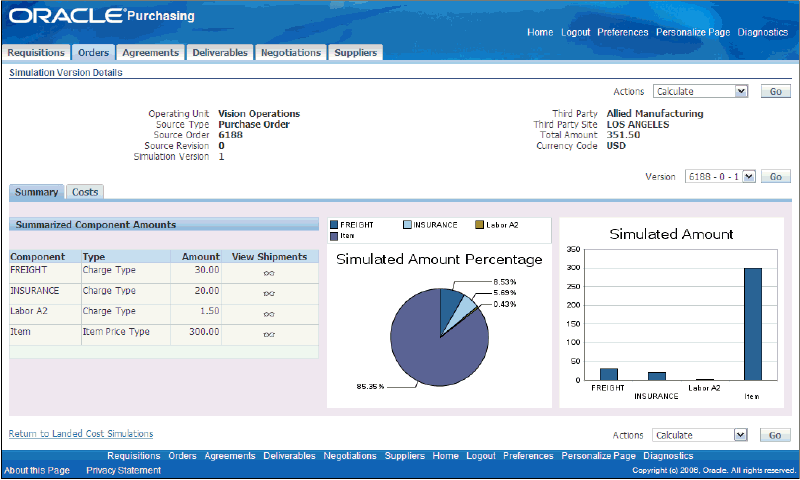Click the Diagnostics link in header

pos(763,32)
